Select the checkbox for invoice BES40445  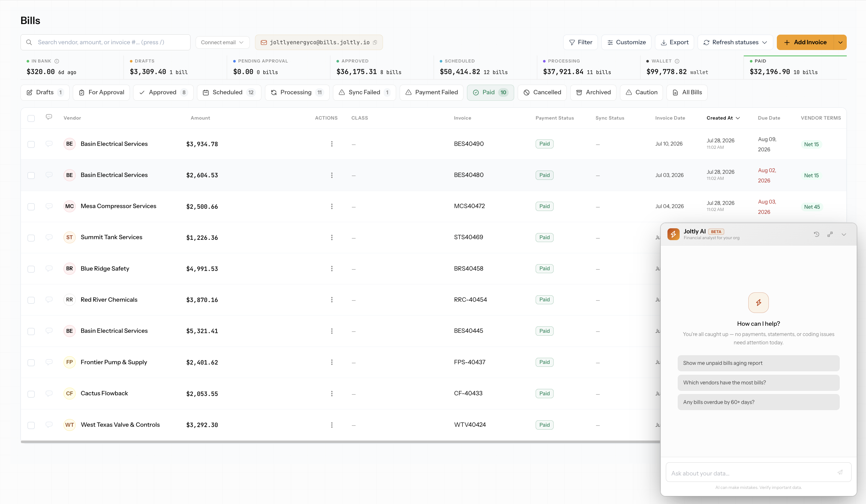click(x=31, y=332)
